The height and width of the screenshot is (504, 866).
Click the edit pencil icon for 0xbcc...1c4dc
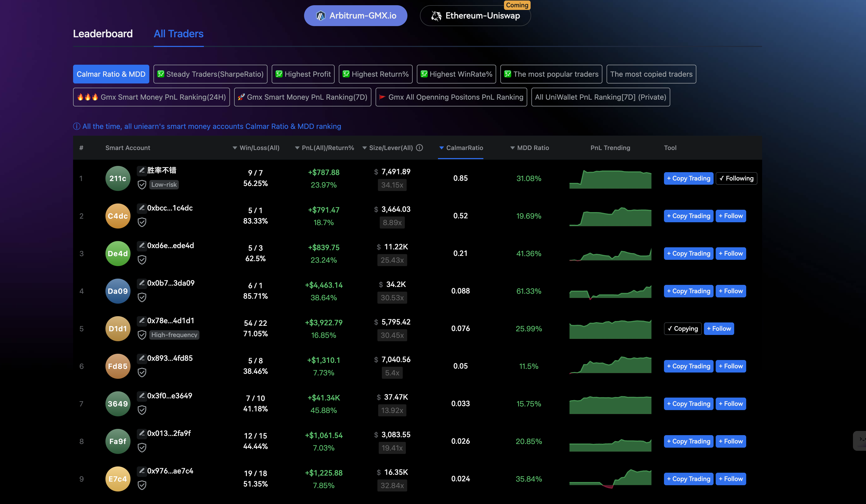point(142,208)
